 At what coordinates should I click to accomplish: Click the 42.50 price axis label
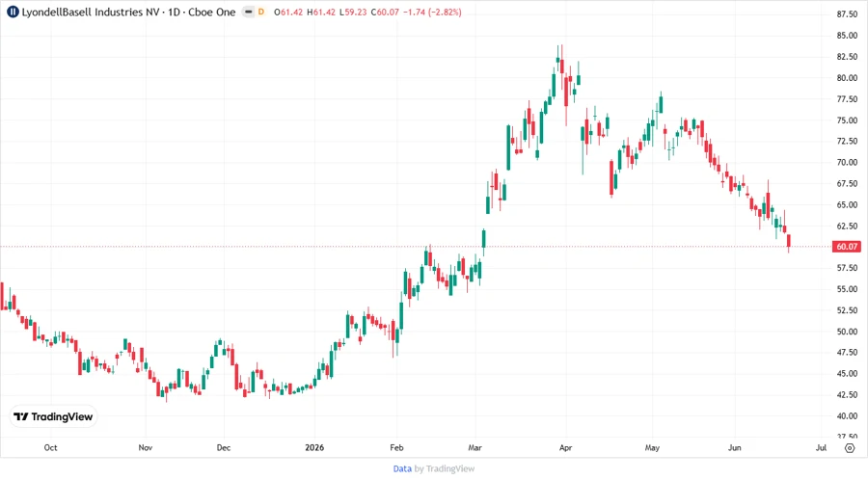847,395
